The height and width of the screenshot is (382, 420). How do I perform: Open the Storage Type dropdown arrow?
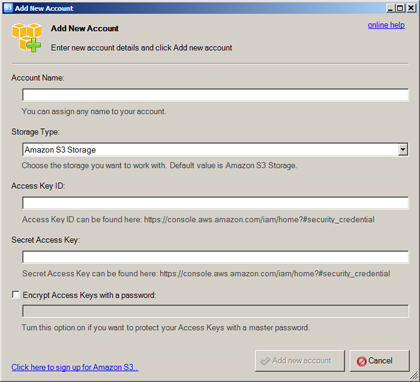(403, 150)
